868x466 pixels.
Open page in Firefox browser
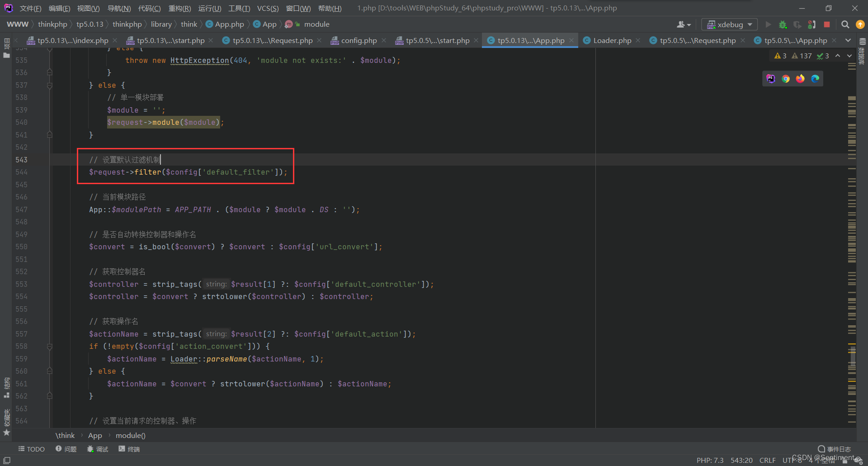[x=800, y=79]
